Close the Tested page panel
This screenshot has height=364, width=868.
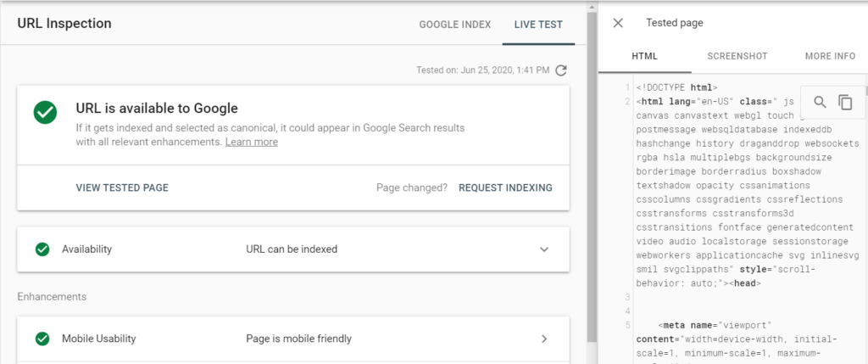click(x=618, y=24)
